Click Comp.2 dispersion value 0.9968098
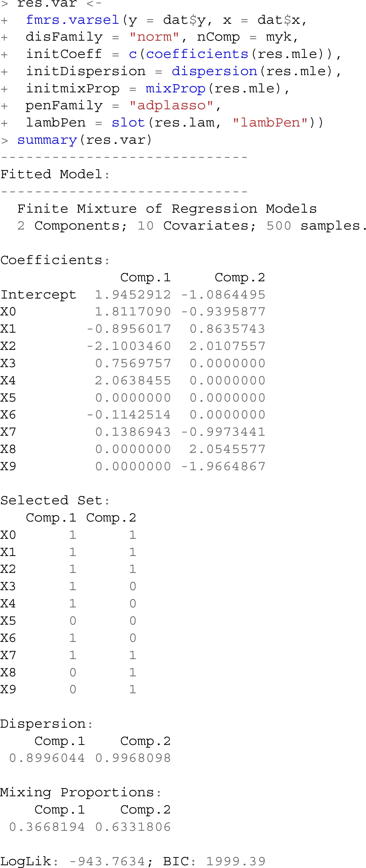 (133, 758)
